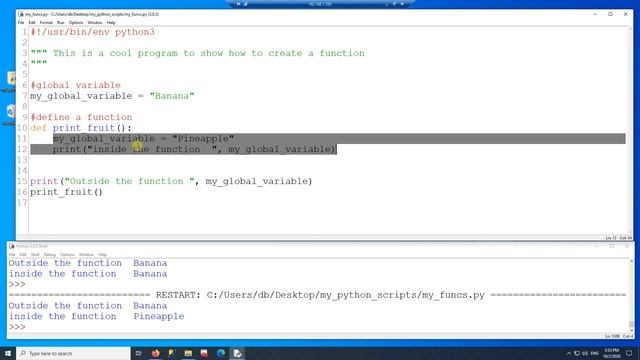Click the taskbar search box
The width and height of the screenshot is (640, 360).
(x=73, y=353)
